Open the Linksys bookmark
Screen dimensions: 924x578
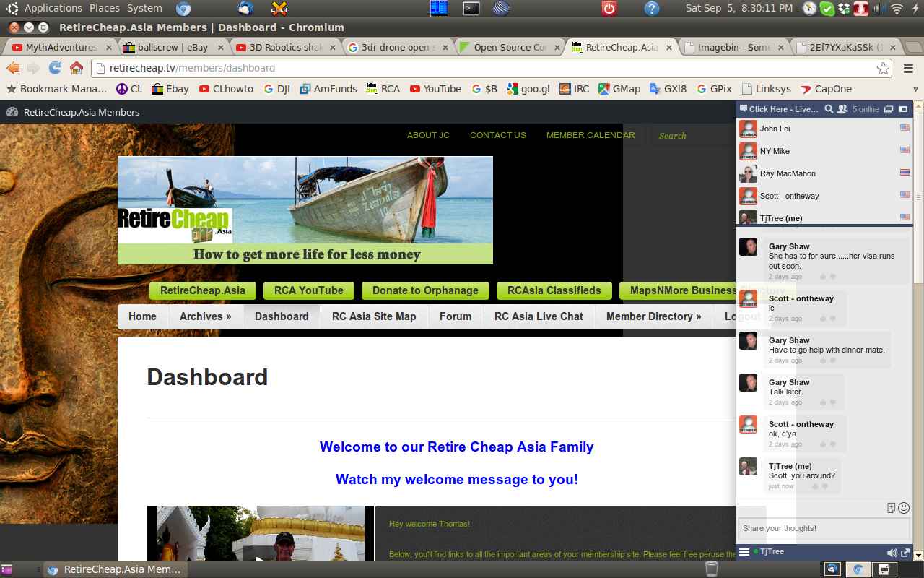click(x=766, y=89)
